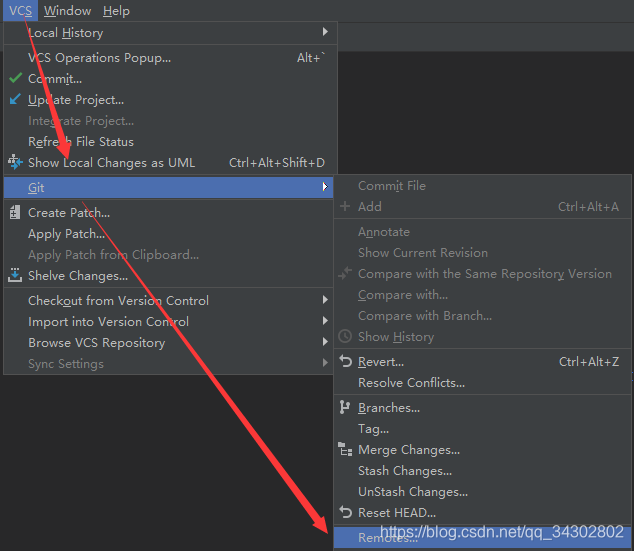634x551 pixels.
Task: Click the compare icon beside Same Repository Version
Action: point(345,273)
